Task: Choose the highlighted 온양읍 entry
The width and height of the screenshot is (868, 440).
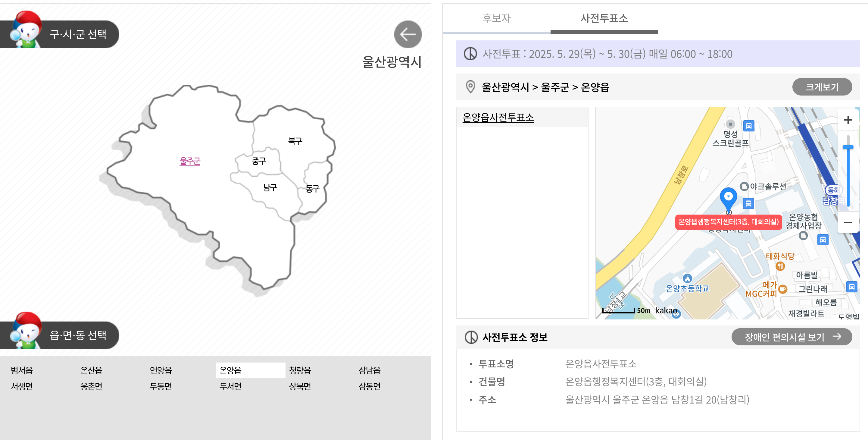Action: [x=250, y=370]
